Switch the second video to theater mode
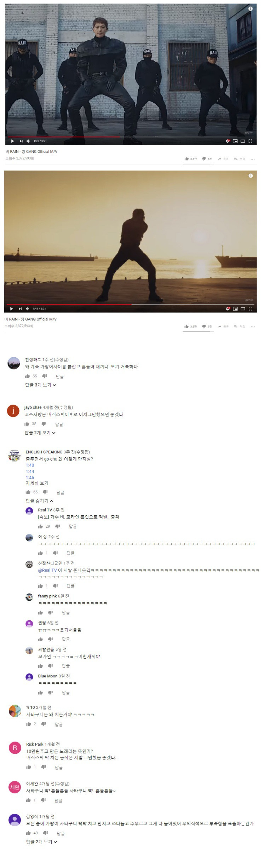 pos(243,309)
